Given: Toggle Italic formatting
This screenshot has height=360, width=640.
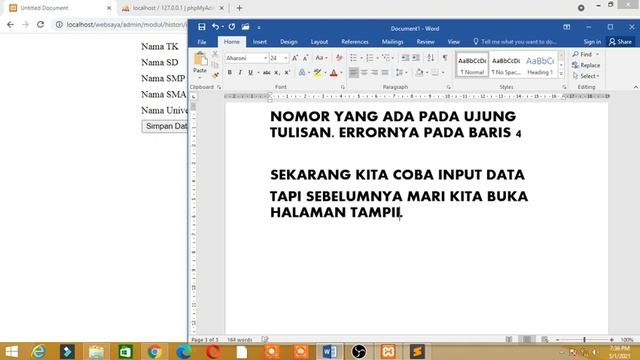Looking at the screenshot, I should tap(240, 73).
